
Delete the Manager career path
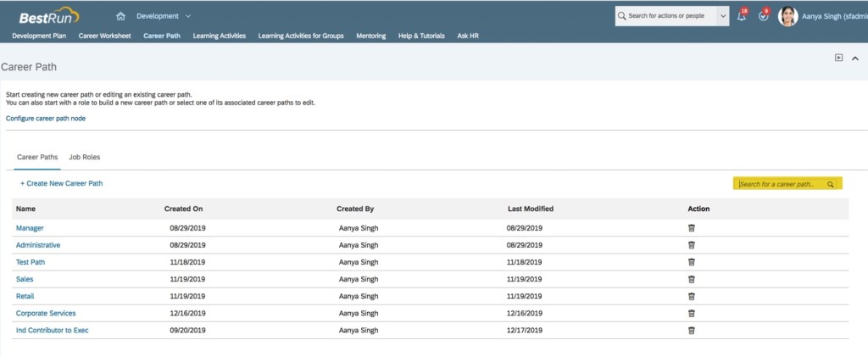pyautogui.click(x=691, y=228)
